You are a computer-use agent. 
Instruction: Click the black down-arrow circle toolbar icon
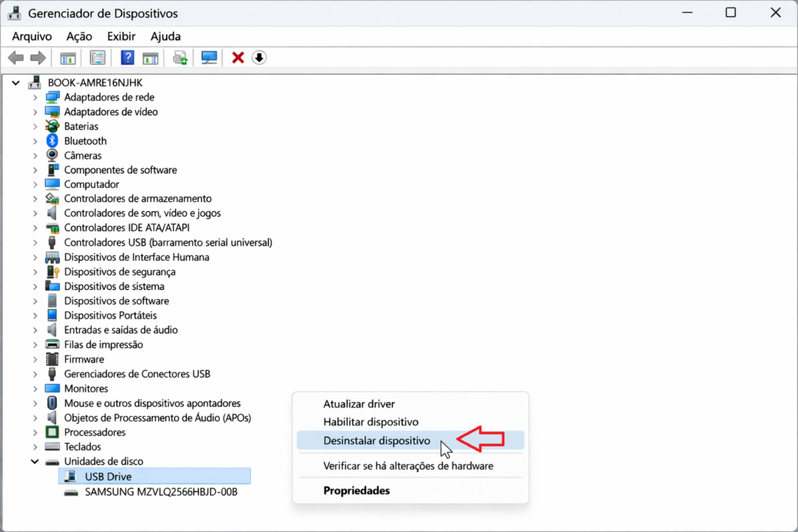click(260, 58)
